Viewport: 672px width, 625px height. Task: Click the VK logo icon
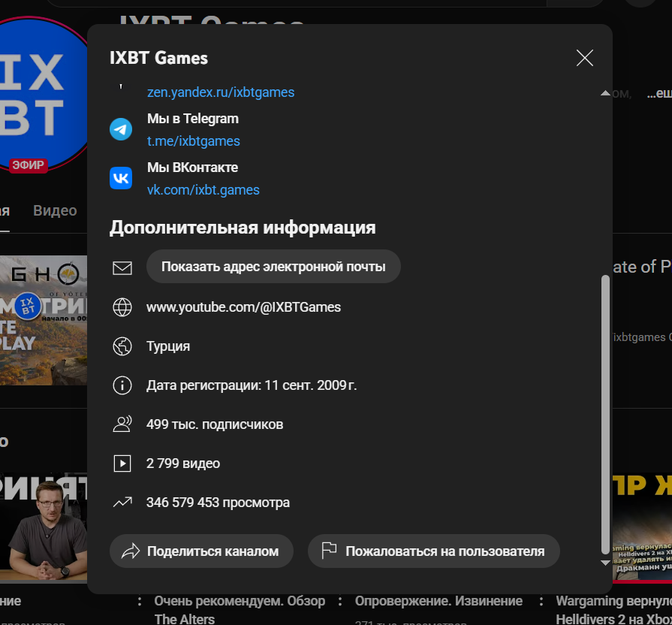click(x=121, y=178)
